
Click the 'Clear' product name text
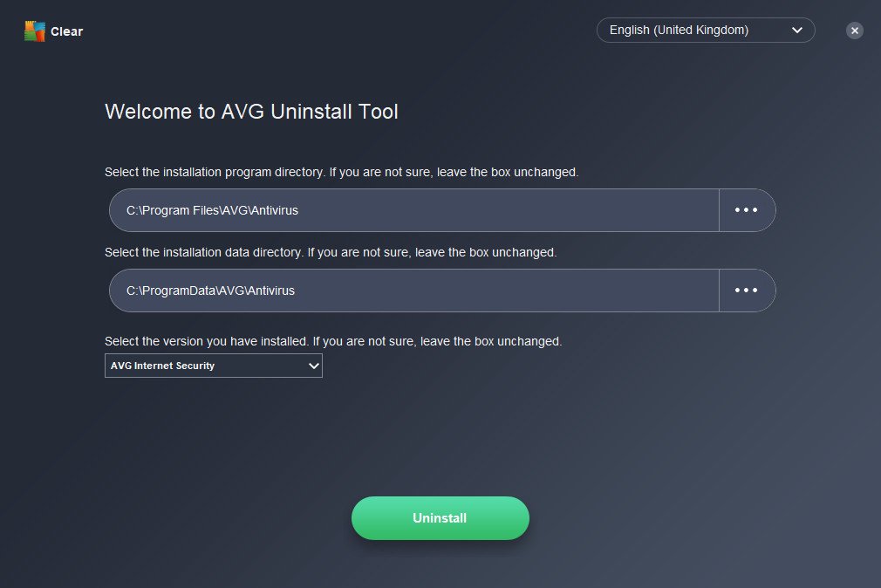[x=67, y=32]
